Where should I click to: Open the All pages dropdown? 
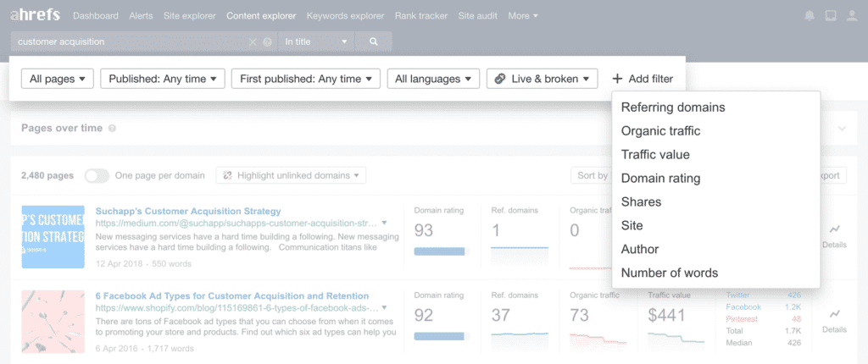click(57, 79)
